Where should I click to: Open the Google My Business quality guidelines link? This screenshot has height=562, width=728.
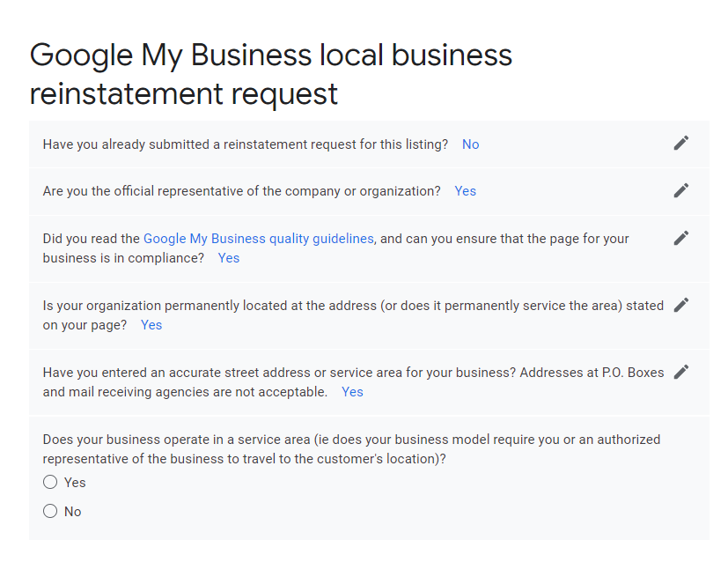tap(257, 238)
